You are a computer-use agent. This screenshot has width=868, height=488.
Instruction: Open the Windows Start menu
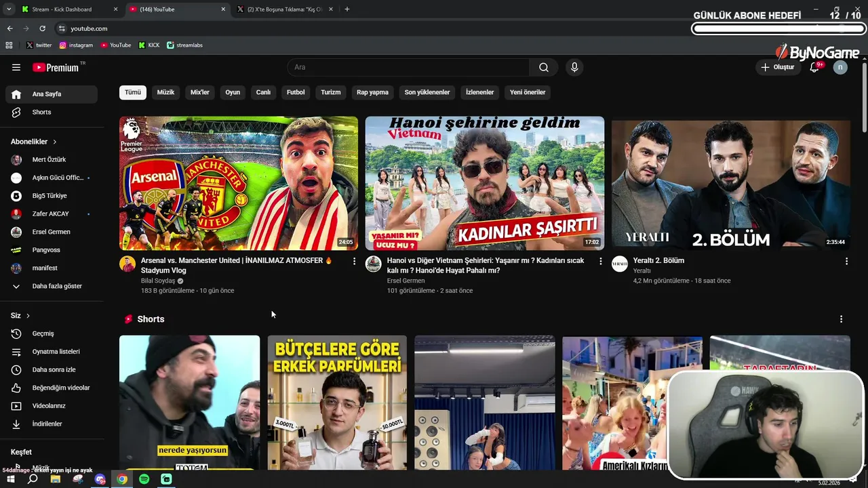[x=10, y=479]
